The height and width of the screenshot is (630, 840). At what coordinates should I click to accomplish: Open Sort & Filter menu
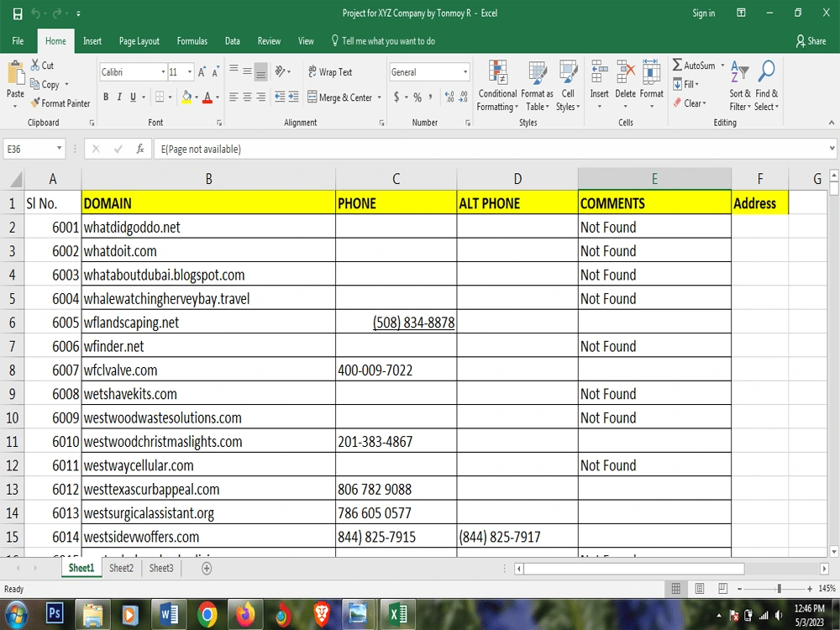740,86
